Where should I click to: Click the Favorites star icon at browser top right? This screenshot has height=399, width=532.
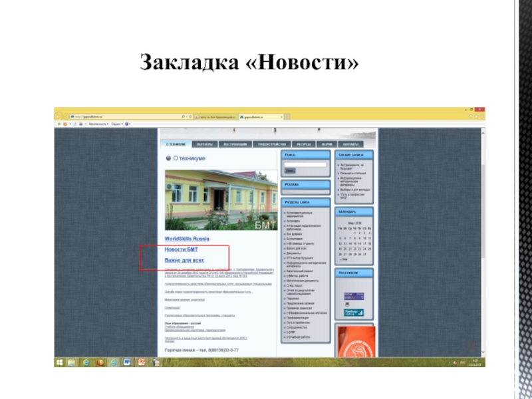[476, 116]
